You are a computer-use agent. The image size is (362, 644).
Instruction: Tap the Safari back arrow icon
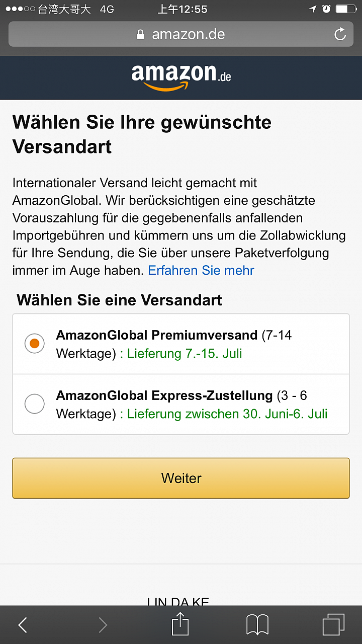[23, 625]
